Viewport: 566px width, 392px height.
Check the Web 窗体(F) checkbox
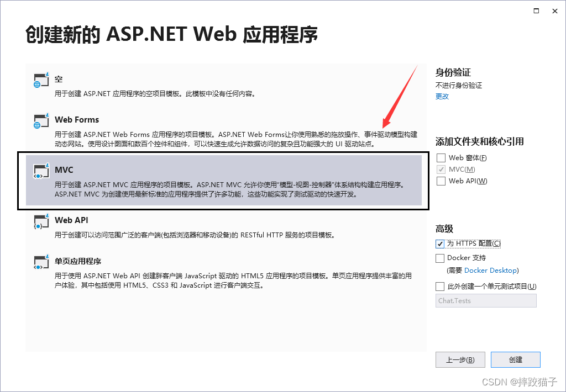click(x=441, y=158)
